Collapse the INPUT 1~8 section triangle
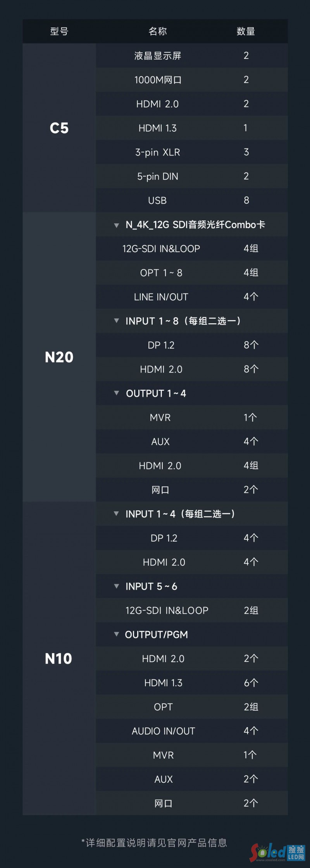Screen dimensions: 310x868 (116, 321)
